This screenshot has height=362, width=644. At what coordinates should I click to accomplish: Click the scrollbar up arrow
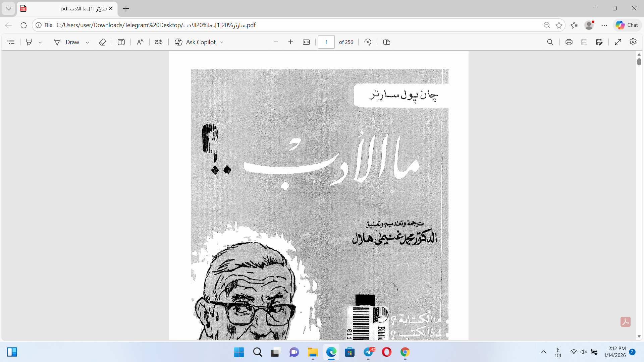(639, 54)
